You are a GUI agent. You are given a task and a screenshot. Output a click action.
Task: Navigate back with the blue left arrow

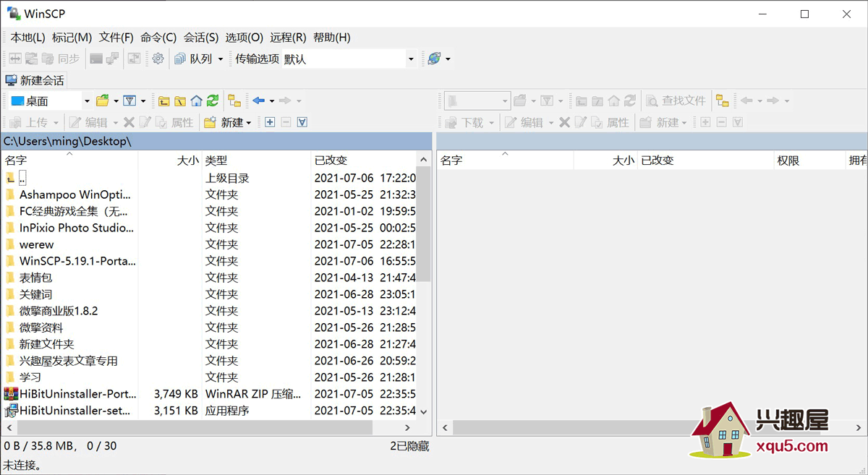click(258, 101)
